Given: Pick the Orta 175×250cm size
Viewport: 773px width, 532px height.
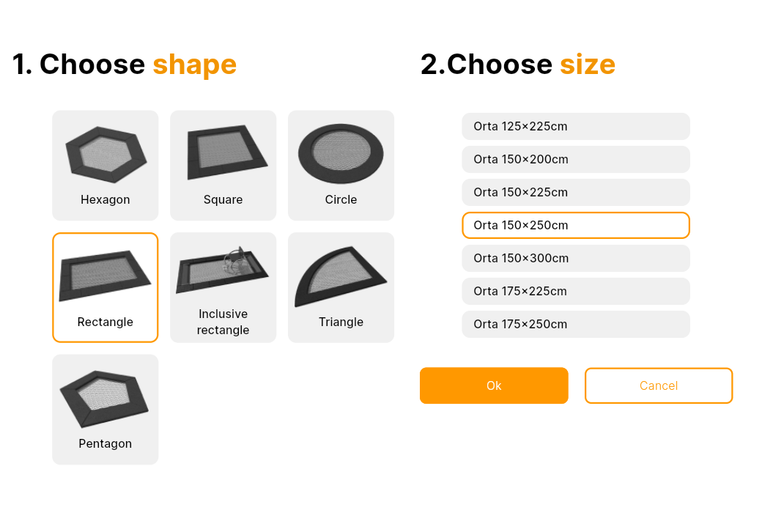Looking at the screenshot, I should 575,325.
